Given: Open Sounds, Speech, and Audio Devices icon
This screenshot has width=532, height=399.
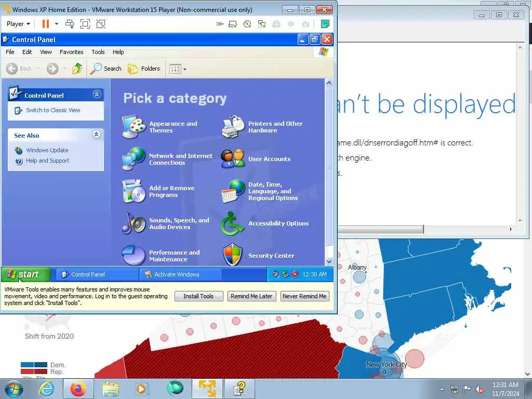Looking at the screenshot, I should [134, 223].
